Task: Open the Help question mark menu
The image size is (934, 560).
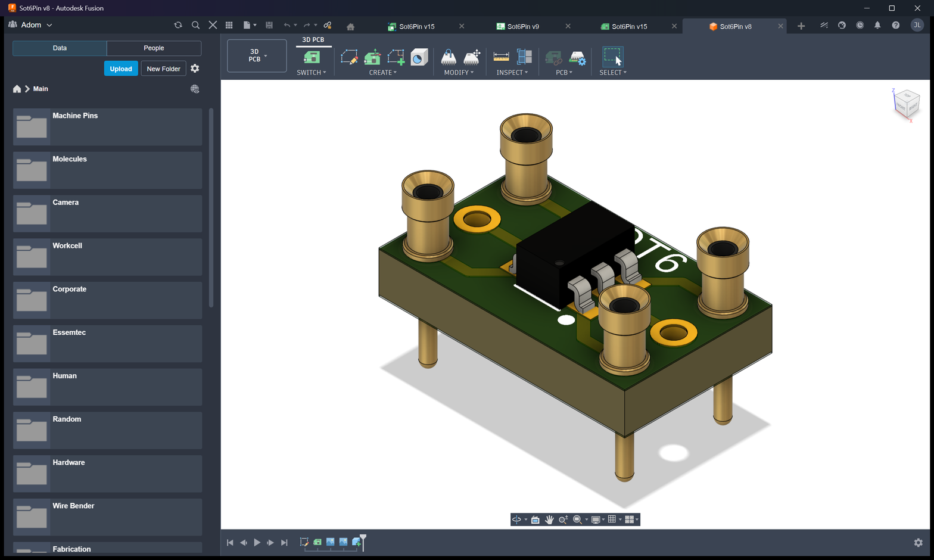Action: tap(895, 25)
